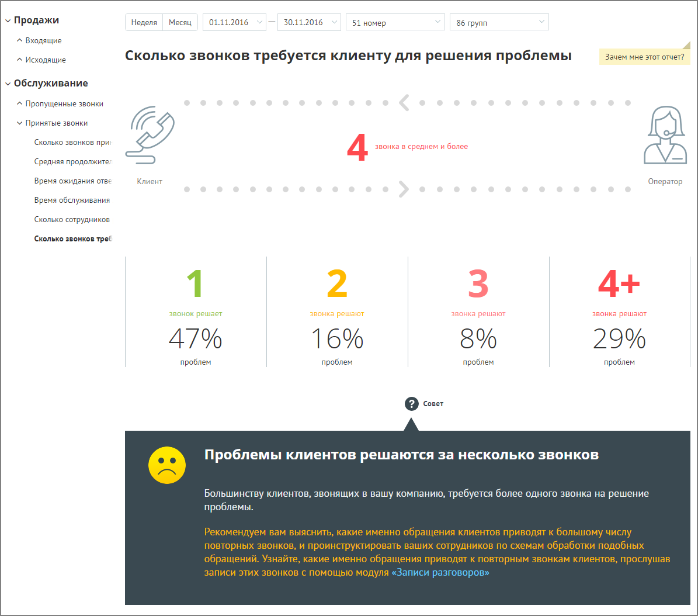Click the 8% value

coord(478,339)
